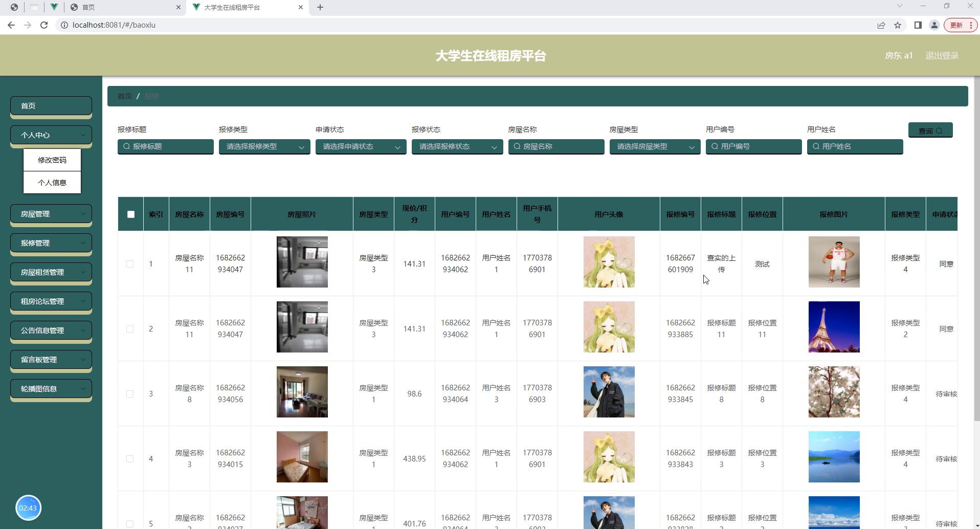Open the cherry blossom repair image

(834, 392)
